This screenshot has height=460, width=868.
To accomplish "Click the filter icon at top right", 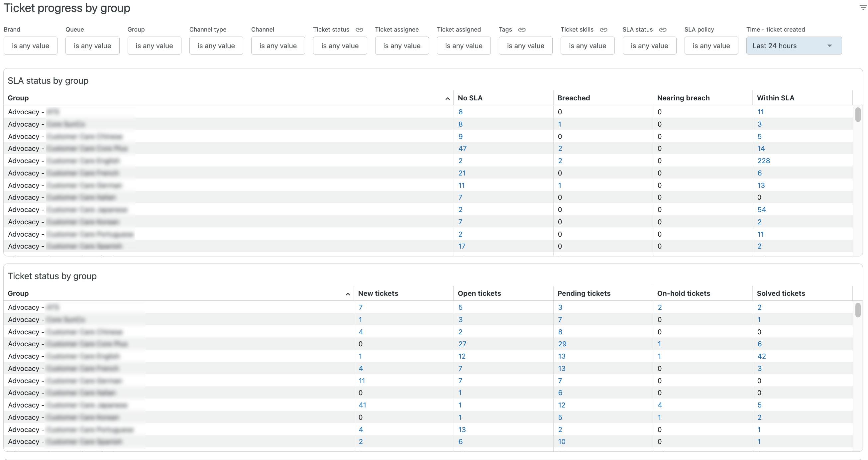I will coord(863,8).
